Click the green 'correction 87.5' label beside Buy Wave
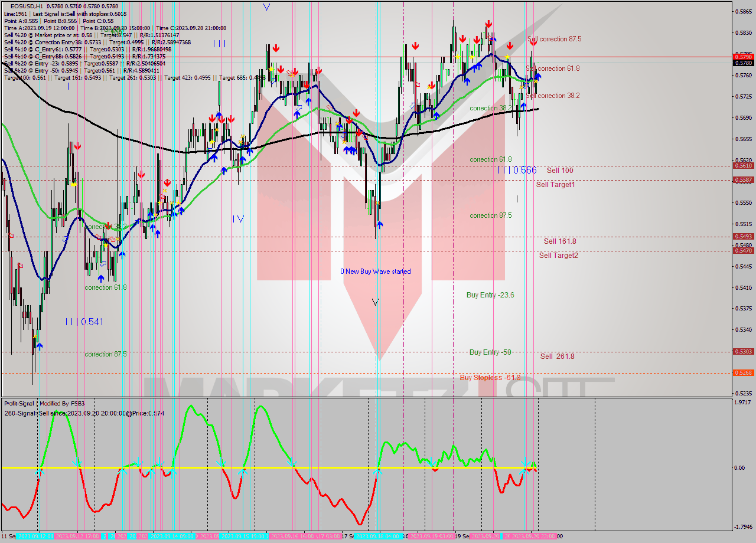The image size is (756, 543). point(490,215)
